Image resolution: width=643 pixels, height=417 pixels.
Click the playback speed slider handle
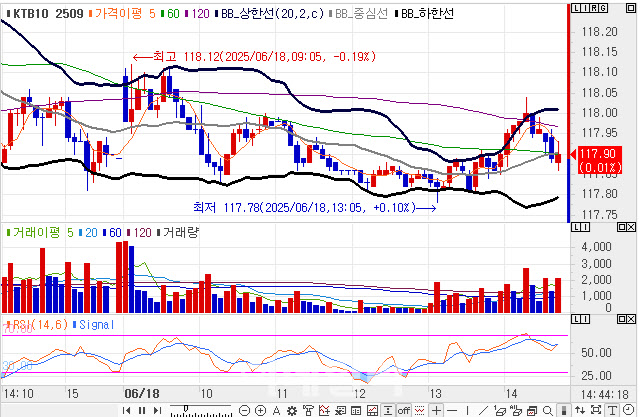click(x=186, y=409)
